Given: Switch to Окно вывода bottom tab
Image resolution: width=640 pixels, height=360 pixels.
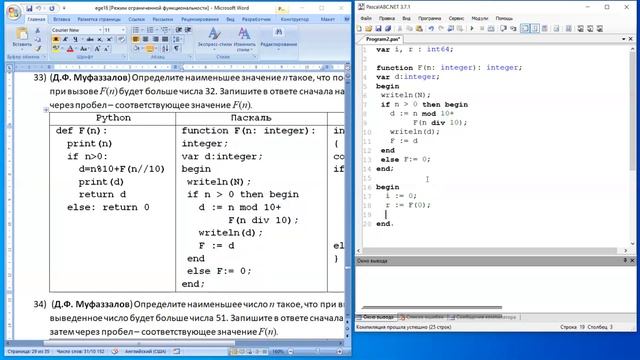Looking at the screenshot, I should click(377, 317).
